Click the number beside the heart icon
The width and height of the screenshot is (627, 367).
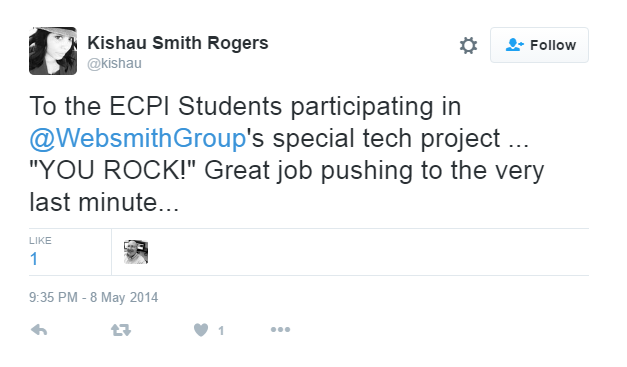coord(221,330)
